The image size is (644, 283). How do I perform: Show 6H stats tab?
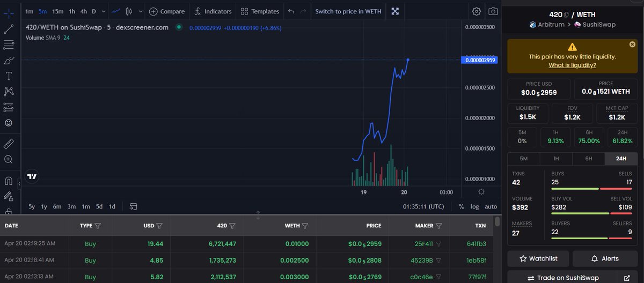(x=588, y=159)
